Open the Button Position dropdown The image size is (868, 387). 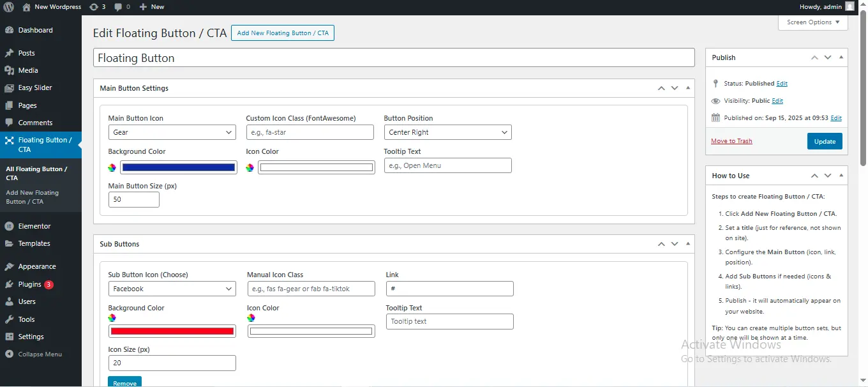point(447,132)
